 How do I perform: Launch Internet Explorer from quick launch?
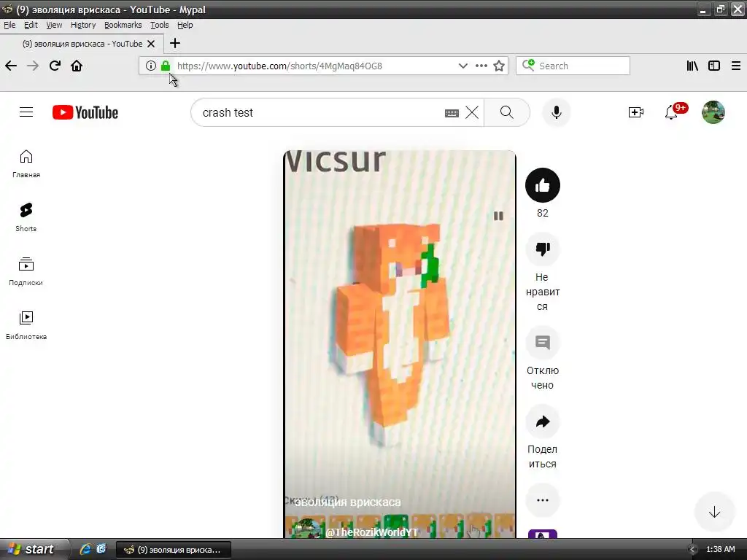point(85,549)
